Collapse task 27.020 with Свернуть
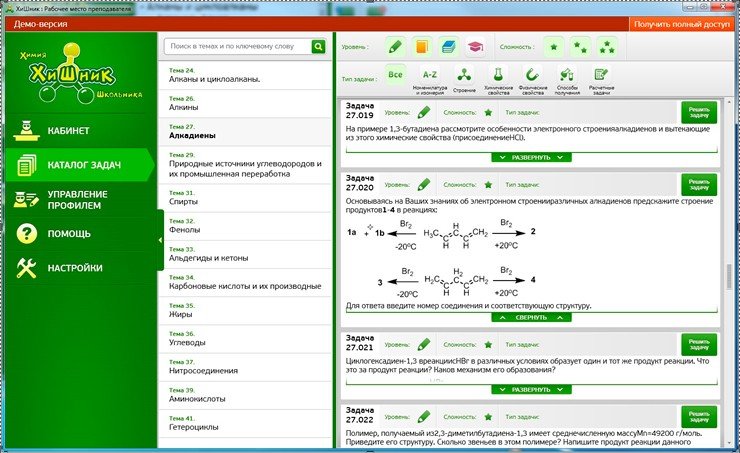 click(x=531, y=318)
